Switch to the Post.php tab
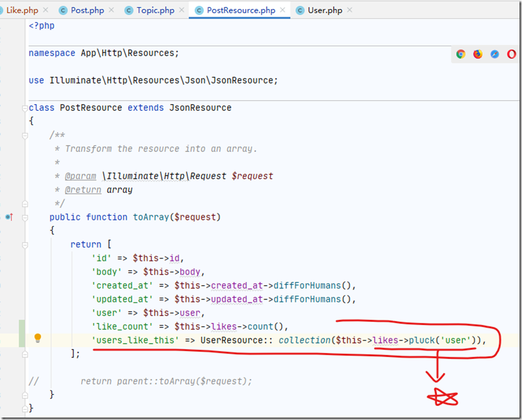Image resolution: width=522 pixels, height=420 pixels. [87, 10]
